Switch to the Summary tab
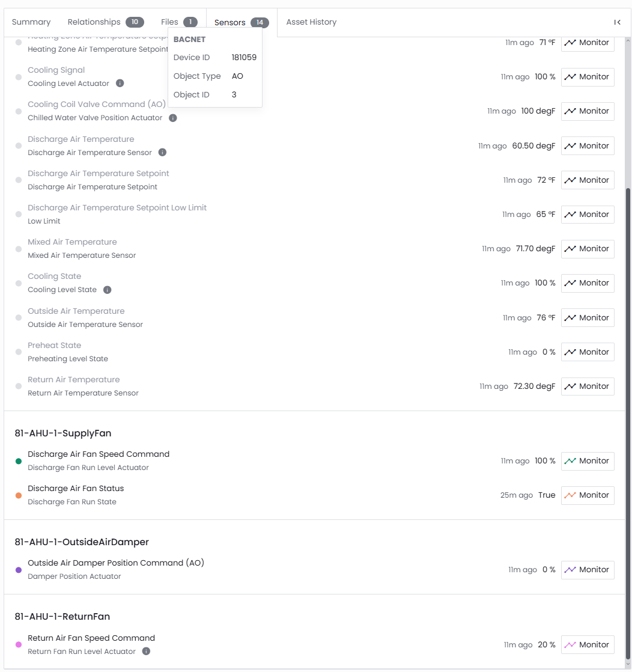The image size is (632, 672). pyautogui.click(x=31, y=22)
